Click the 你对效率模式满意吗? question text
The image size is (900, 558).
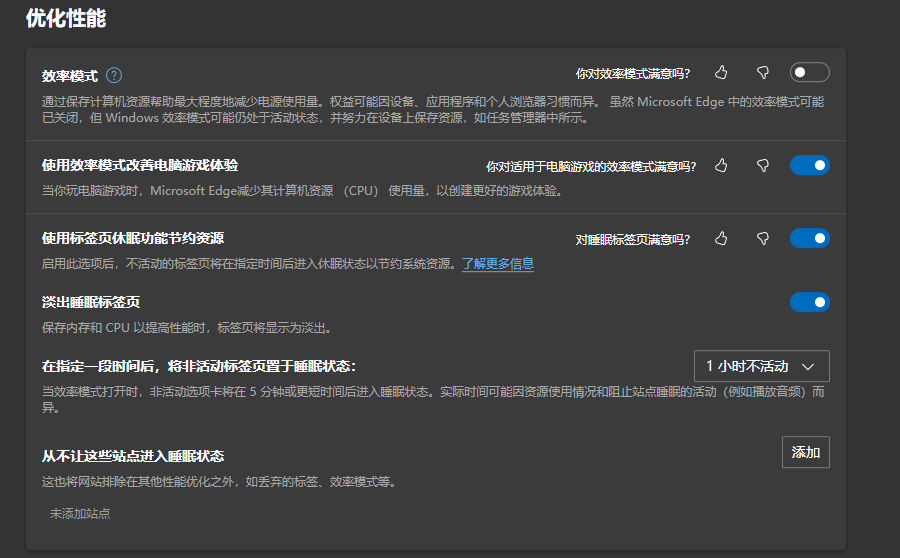click(x=632, y=73)
